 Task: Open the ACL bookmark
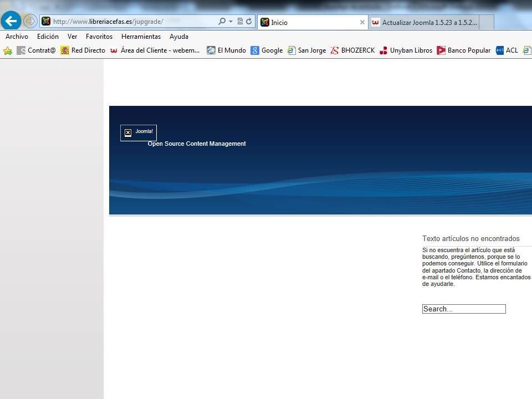point(507,50)
